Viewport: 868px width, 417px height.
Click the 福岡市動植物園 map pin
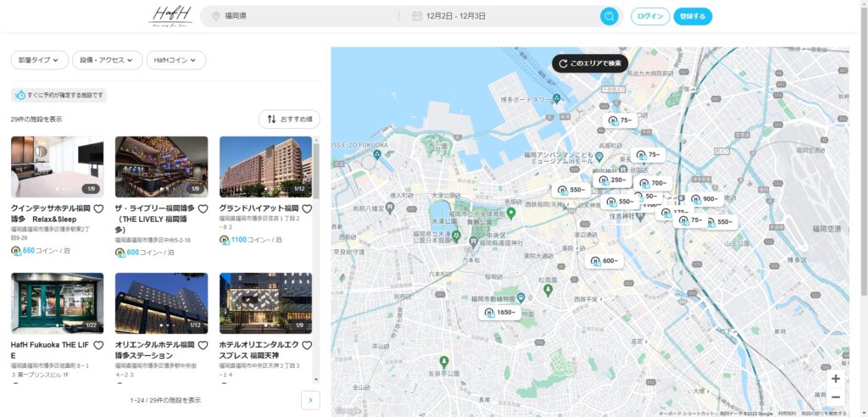521,298
